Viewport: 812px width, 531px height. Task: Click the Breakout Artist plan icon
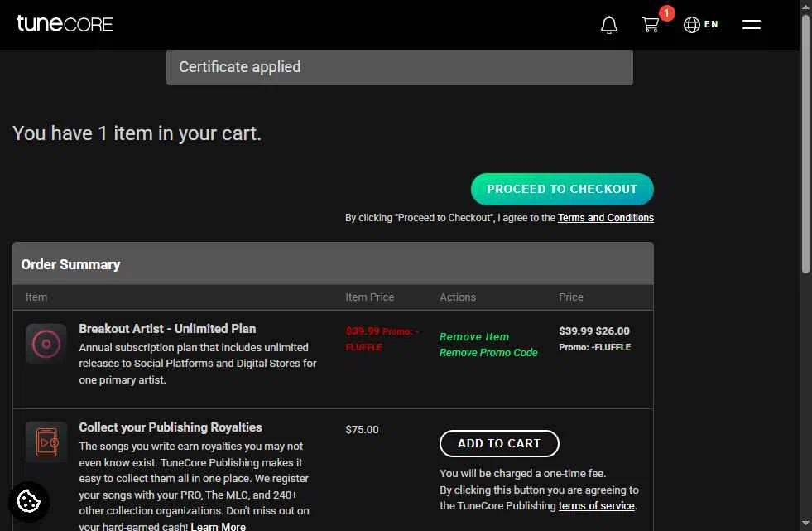click(x=46, y=344)
